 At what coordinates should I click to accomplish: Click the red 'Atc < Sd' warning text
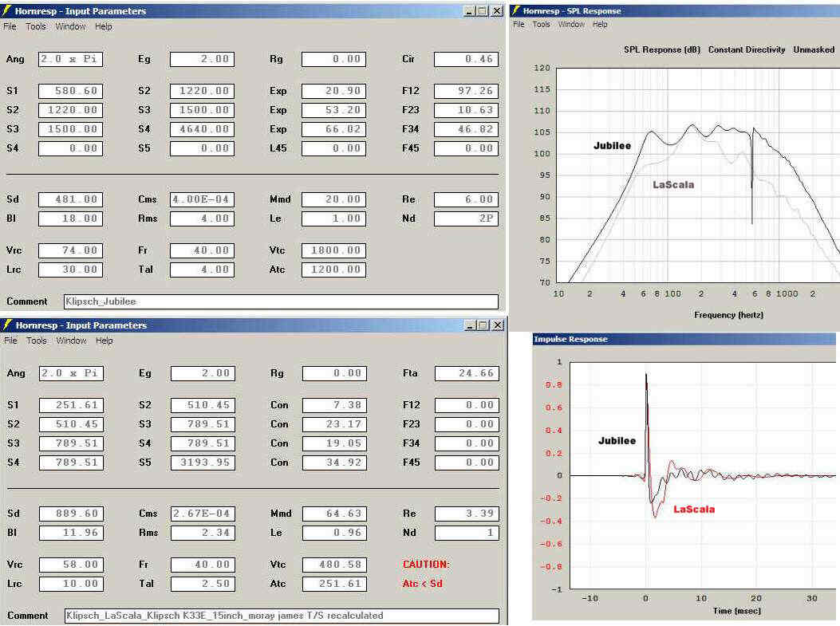click(423, 584)
